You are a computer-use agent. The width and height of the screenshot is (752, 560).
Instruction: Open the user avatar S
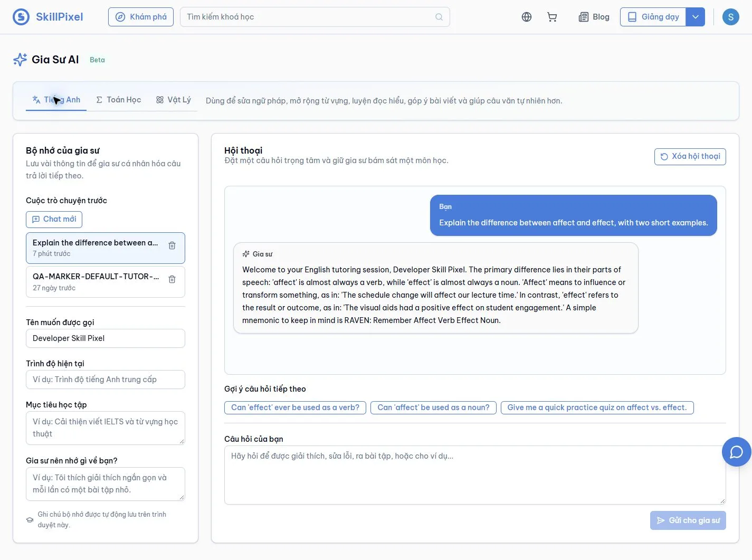click(730, 17)
